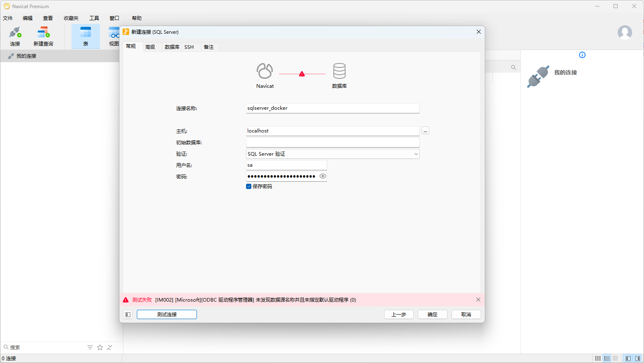Open the View (查看) menu
This screenshot has height=363, width=644.
[48, 18]
